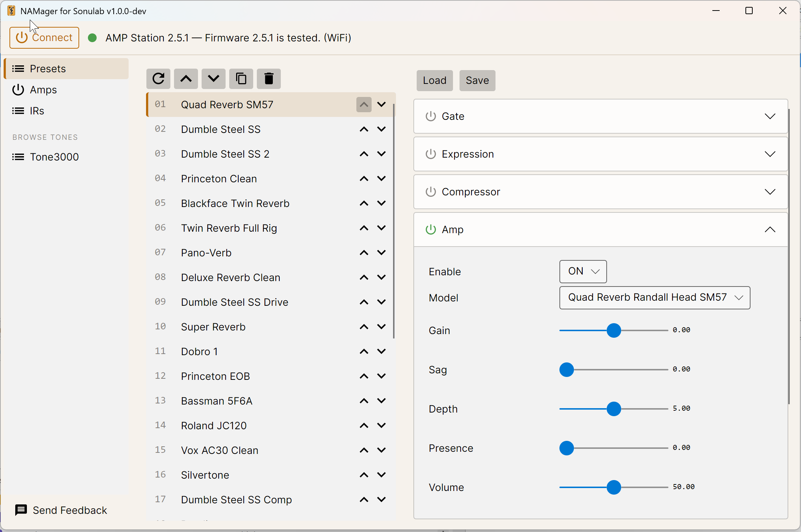Click the Connect button
801x532 pixels.
tap(44, 38)
